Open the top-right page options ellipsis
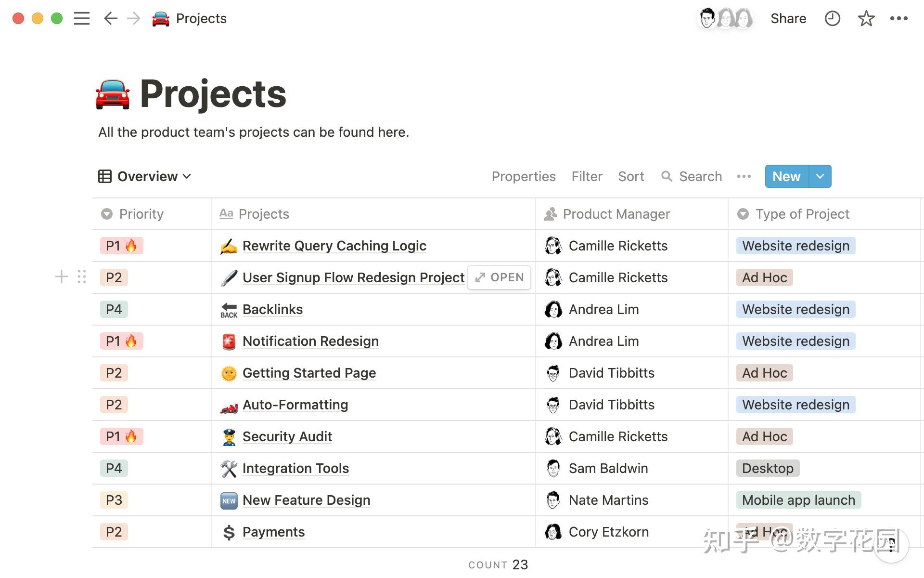Image resolution: width=924 pixels, height=578 pixels. click(x=898, y=18)
